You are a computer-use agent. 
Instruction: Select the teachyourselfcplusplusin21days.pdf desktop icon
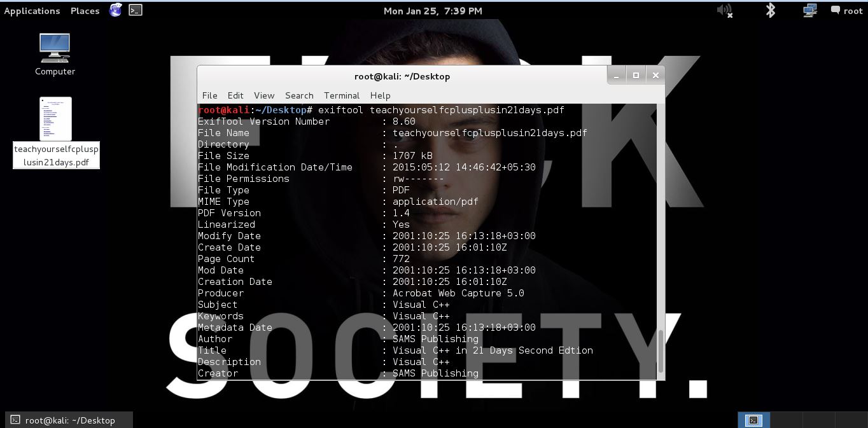(55, 118)
